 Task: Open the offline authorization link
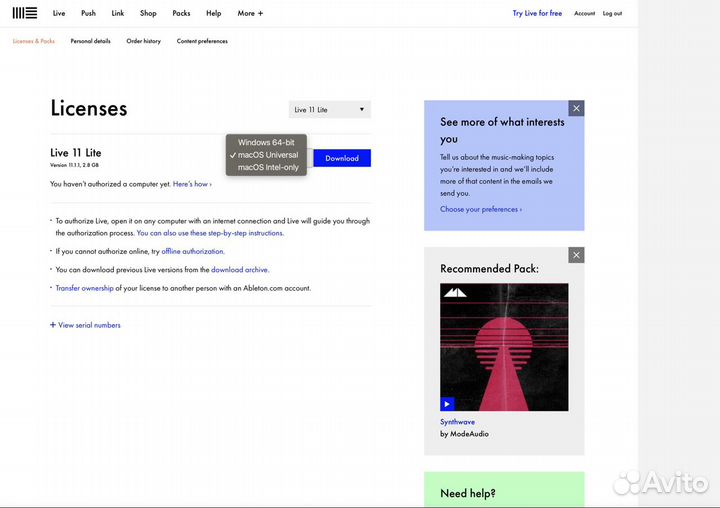tap(193, 252)
